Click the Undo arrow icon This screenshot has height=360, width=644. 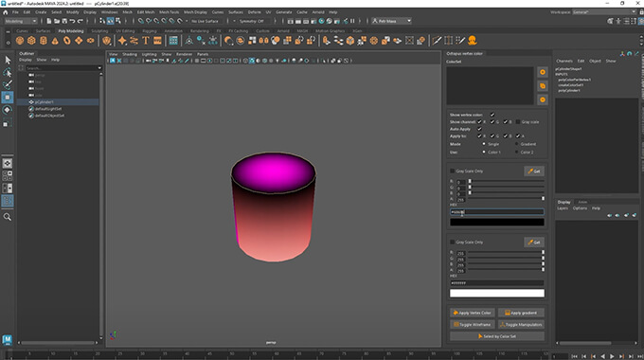(72, 21)
